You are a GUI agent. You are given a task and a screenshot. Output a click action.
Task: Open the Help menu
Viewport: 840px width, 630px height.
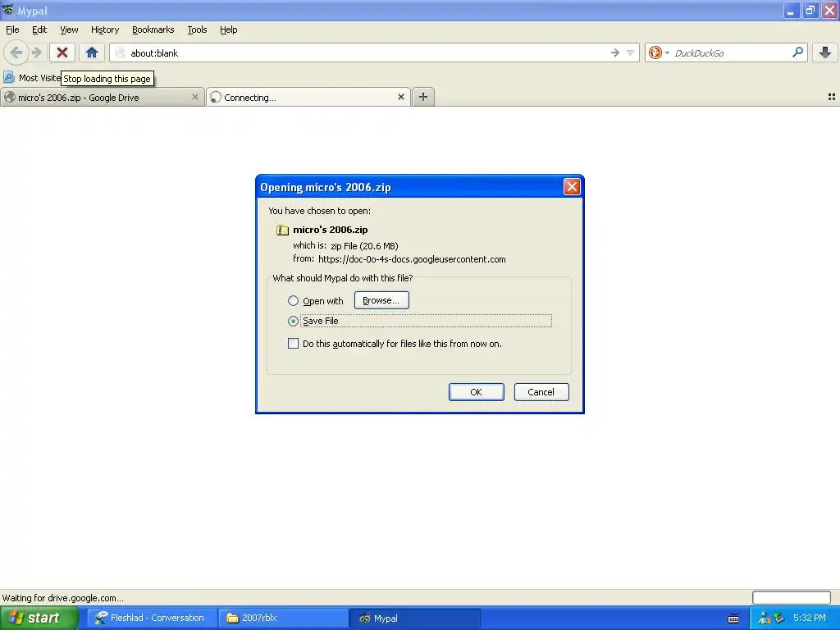[x=229, y=30]
